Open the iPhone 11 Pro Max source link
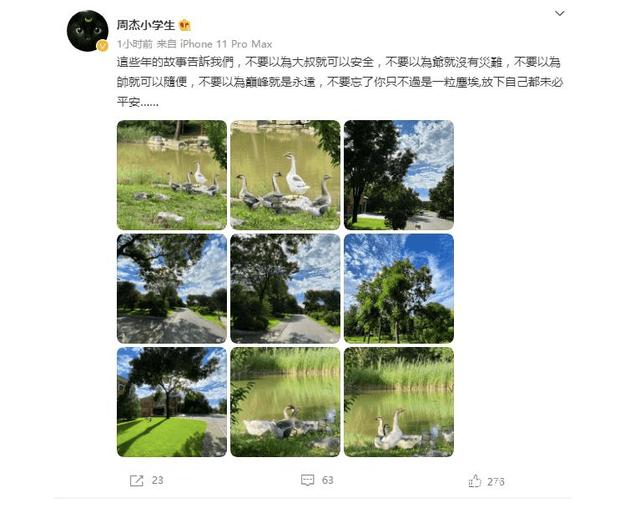The image size is (640, 508). (x=226, y=44)
